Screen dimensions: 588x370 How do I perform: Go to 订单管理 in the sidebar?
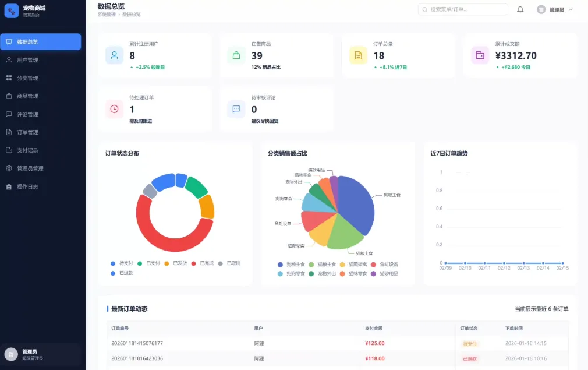click(x=41, y=132)
